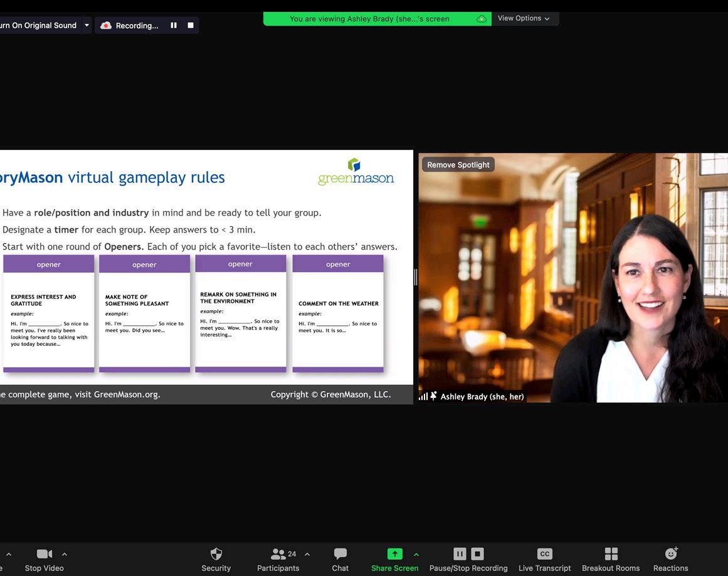This screenshot has height=576, width=728.
Task: Select the 'Comment on the Weather' opener card
Action: [338, 313]
